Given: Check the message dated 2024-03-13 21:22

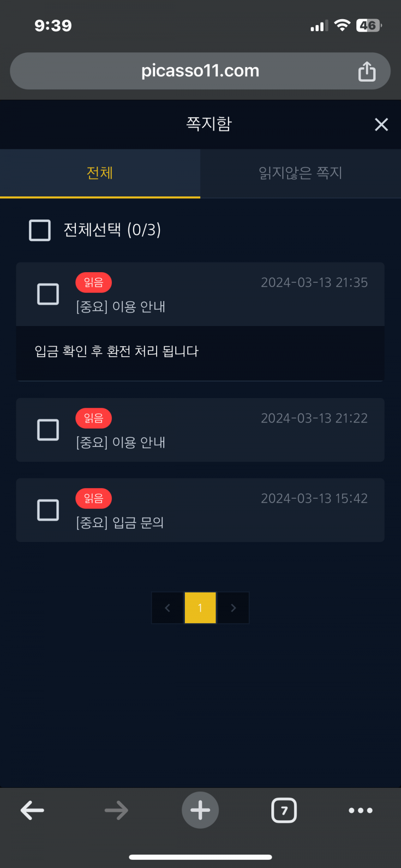Looking at the screenshot, I should coord(48,430).
